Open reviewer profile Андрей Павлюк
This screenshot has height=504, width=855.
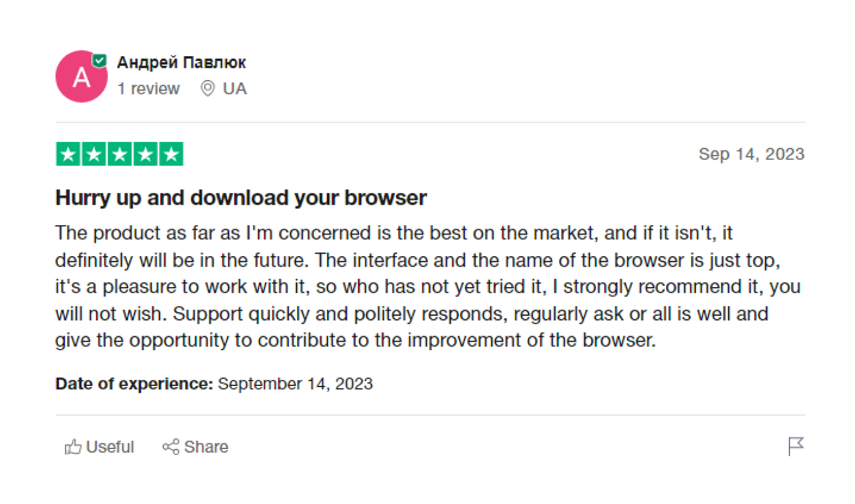click(x=181, y=62)
